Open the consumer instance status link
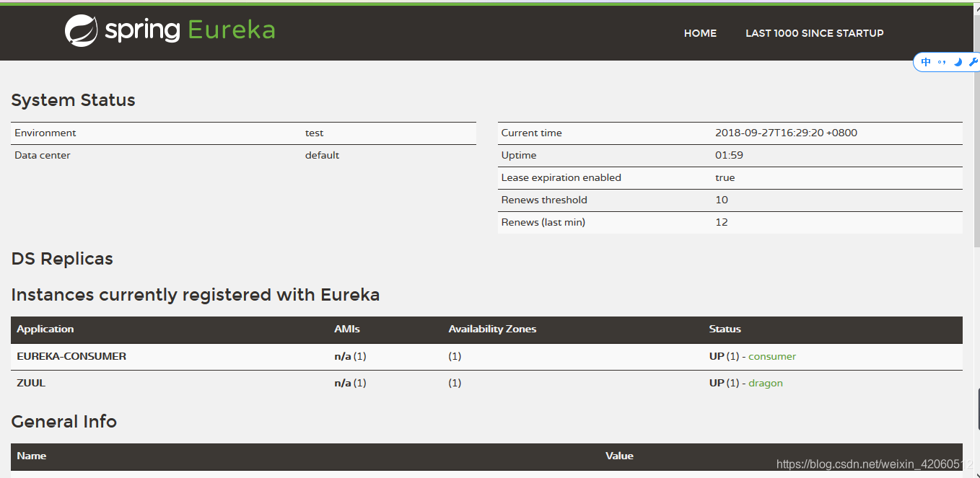Screen dimensions: 980x478 pos(772,356)
